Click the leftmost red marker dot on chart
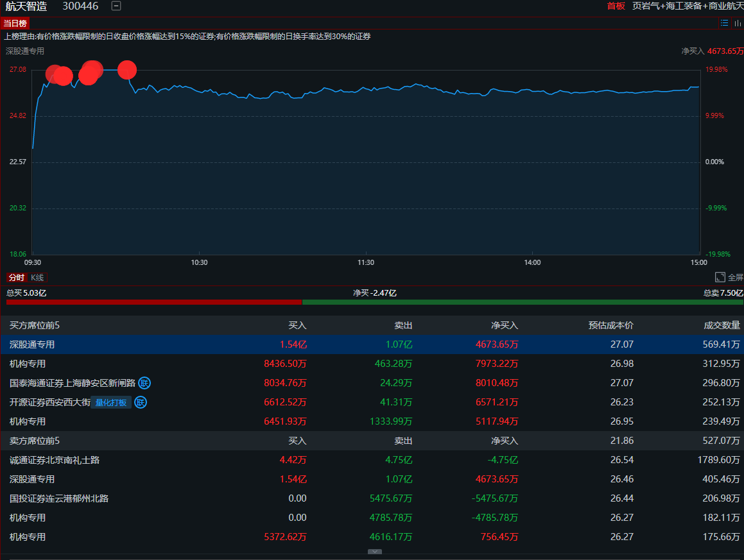Viewport: 744px width, 560px height. (54, 74)
